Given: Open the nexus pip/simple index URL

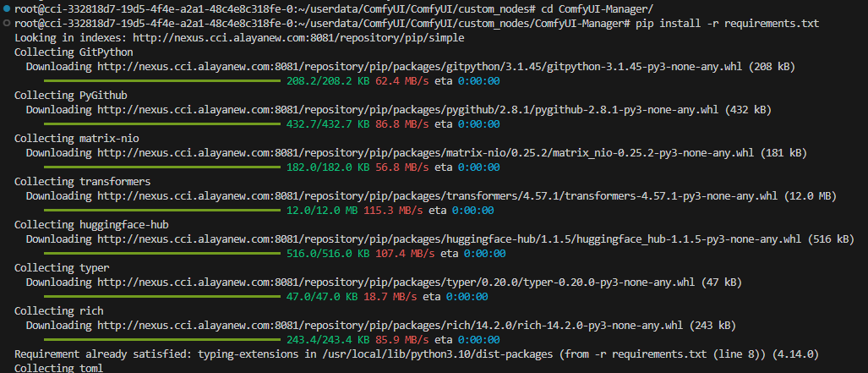Looking at the screenshot, I should (299, 38).
